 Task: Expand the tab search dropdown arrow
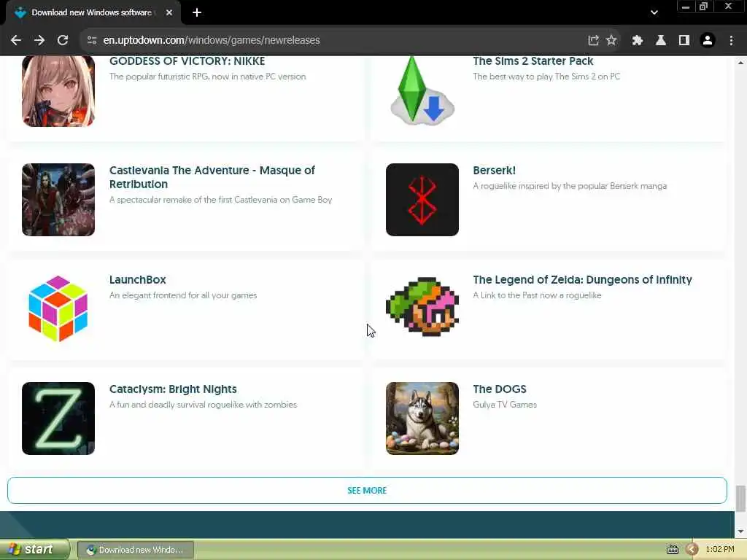click(x=654, y=12)
